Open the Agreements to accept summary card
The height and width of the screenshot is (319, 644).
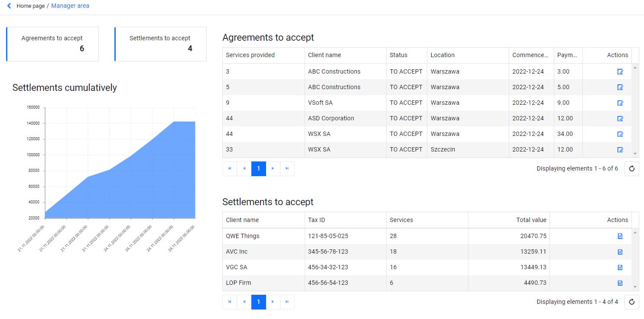(52, 44)
